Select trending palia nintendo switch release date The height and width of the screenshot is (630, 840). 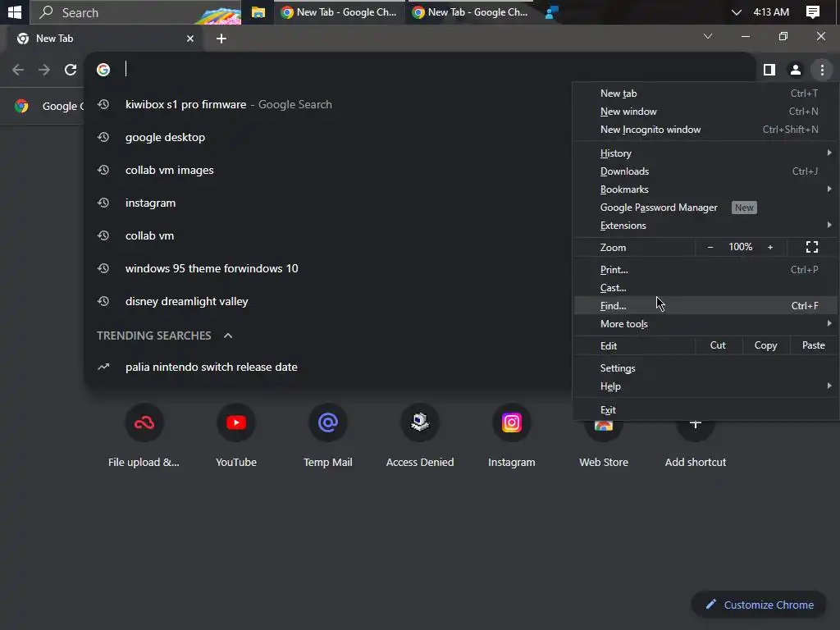click(328, 367)
